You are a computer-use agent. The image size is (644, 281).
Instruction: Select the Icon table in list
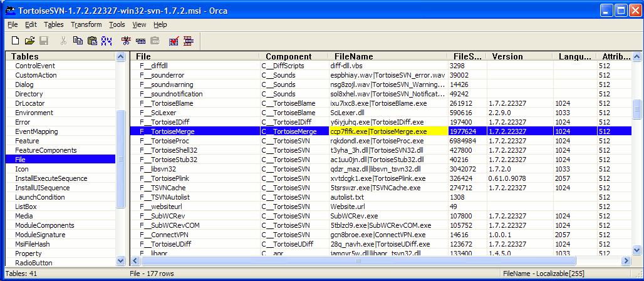[60, 169]
